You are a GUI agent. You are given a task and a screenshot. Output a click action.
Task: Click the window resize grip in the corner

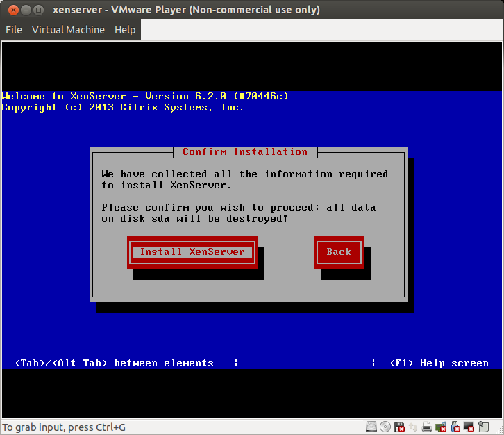[x=500, y=431]
